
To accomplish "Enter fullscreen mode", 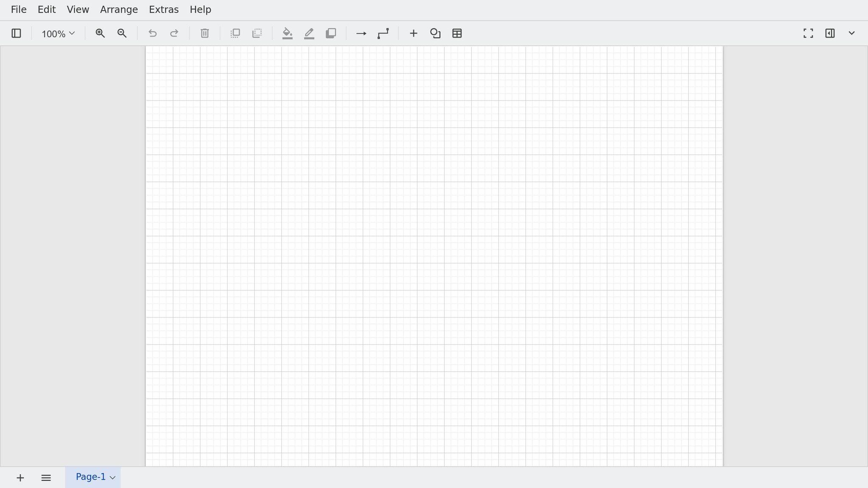I will [x=807, y=33].
